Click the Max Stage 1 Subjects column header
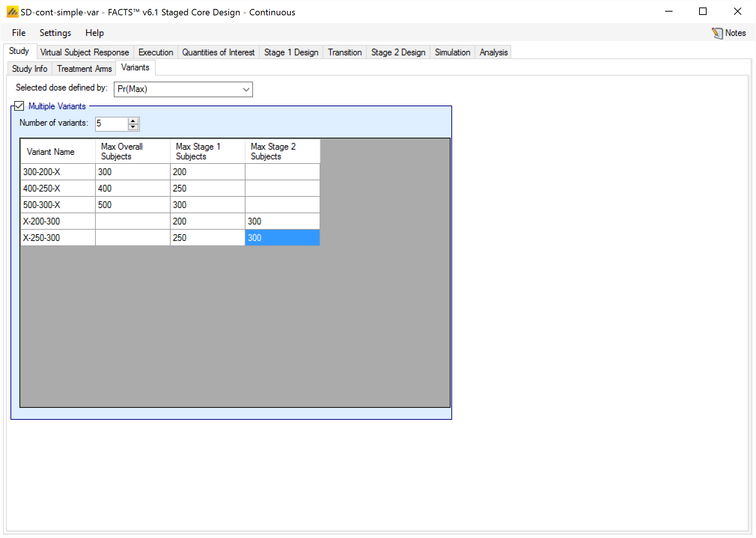Viewport: 756px width, 538px height. tap(207, 152)
